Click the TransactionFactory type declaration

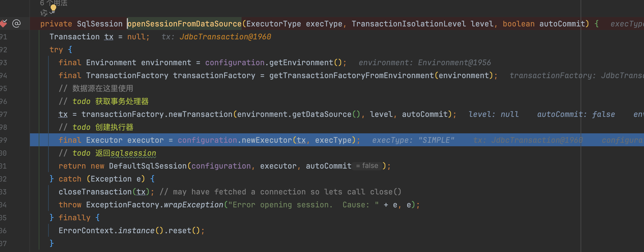(x=127, y=75)
